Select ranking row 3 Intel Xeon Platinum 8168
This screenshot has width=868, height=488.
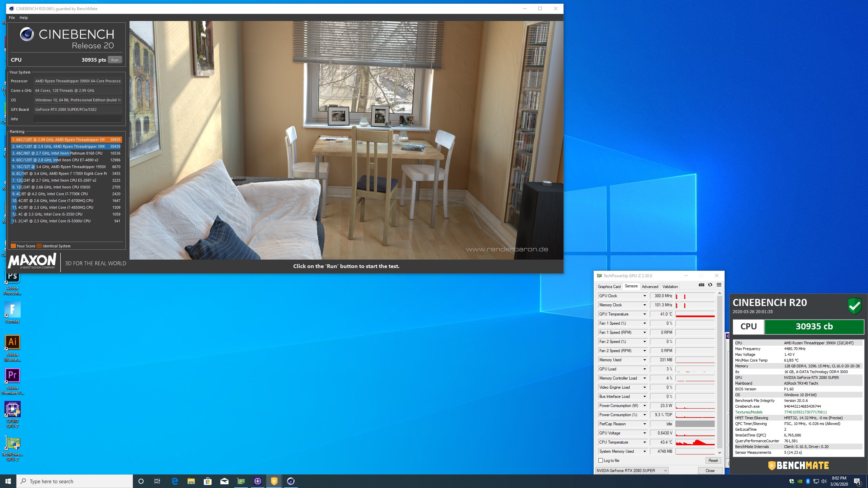tap(66, 153)
